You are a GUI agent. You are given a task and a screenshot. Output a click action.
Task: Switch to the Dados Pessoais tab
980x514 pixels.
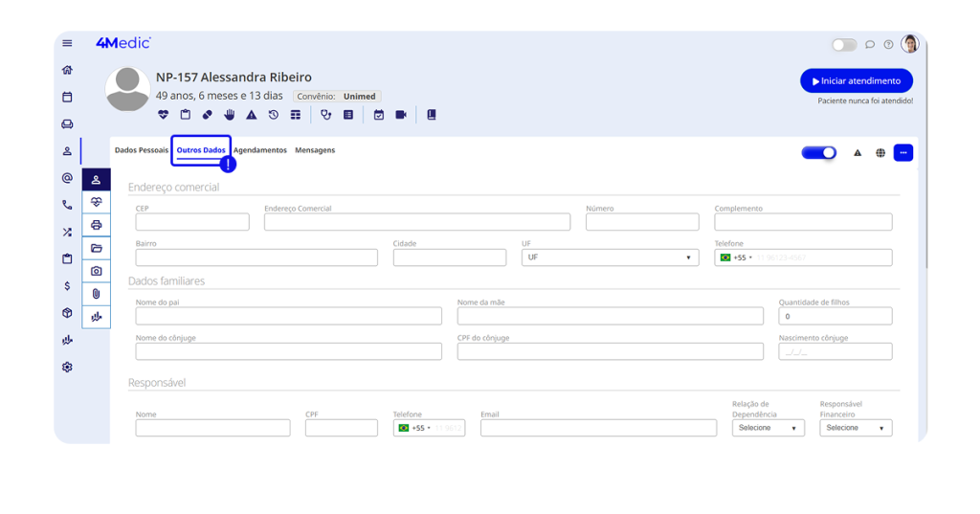tap(141, 150)
